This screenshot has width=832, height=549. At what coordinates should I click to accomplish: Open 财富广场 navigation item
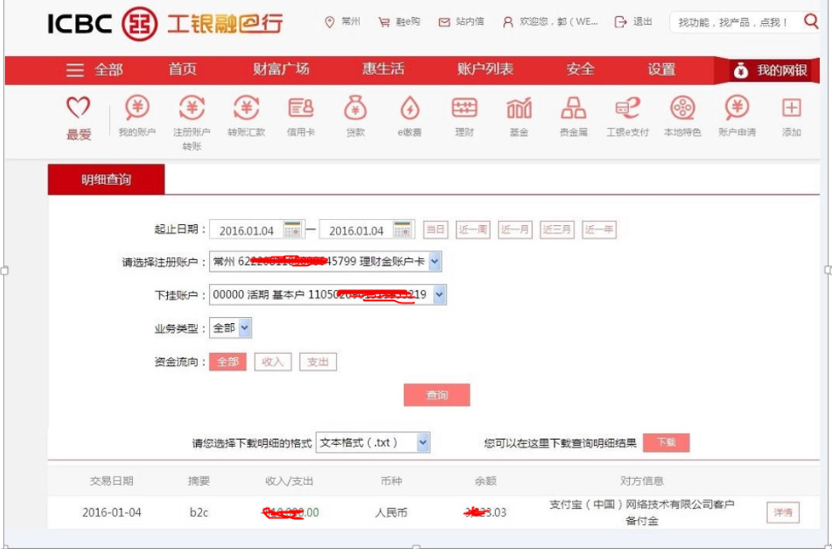[x=281, y=69]
